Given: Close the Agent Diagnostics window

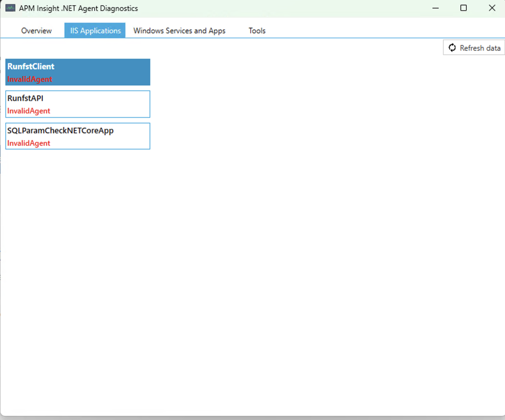Looking at the screenshot, I should [492, 8].
